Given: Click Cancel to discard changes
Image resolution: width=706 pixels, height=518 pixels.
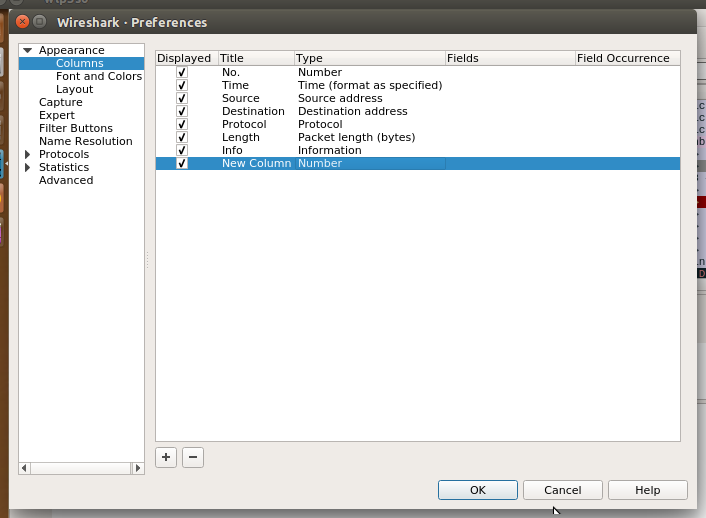Looking at the screenshot, I should pos(562,490).
